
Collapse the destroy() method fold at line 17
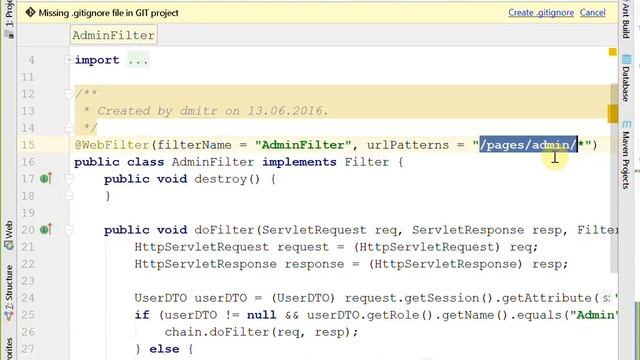coord(69,179)
